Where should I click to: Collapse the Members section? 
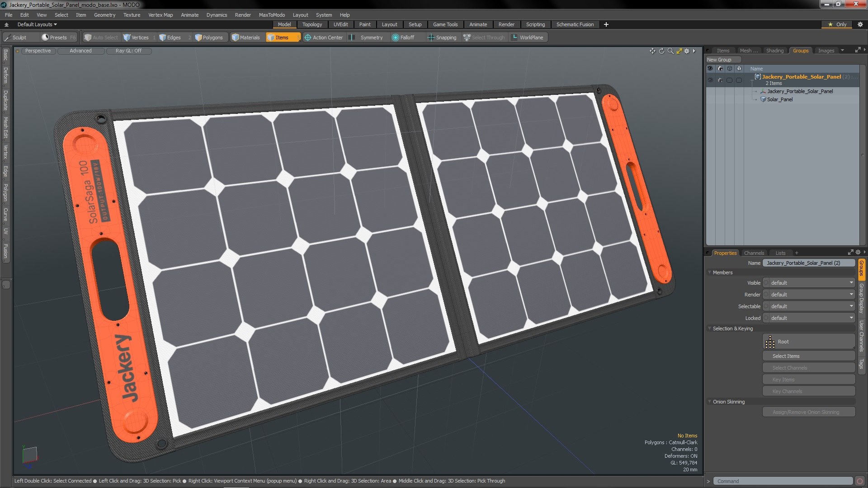tap(710, 272)
